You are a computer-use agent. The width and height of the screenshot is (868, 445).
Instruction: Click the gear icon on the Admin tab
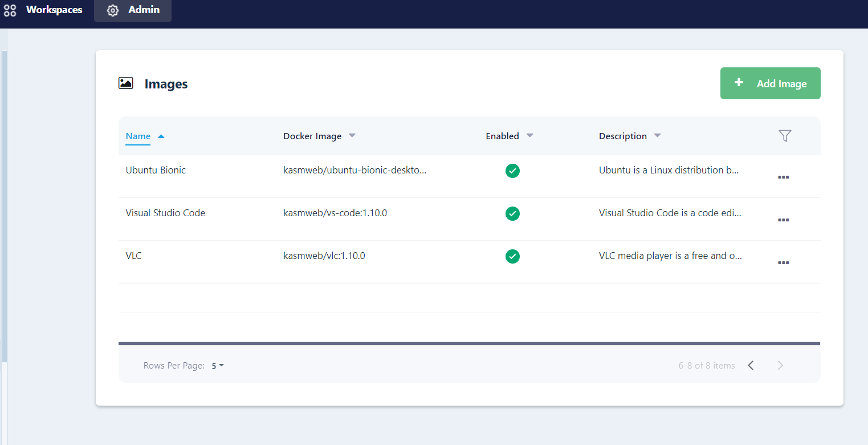coord(112,10)
